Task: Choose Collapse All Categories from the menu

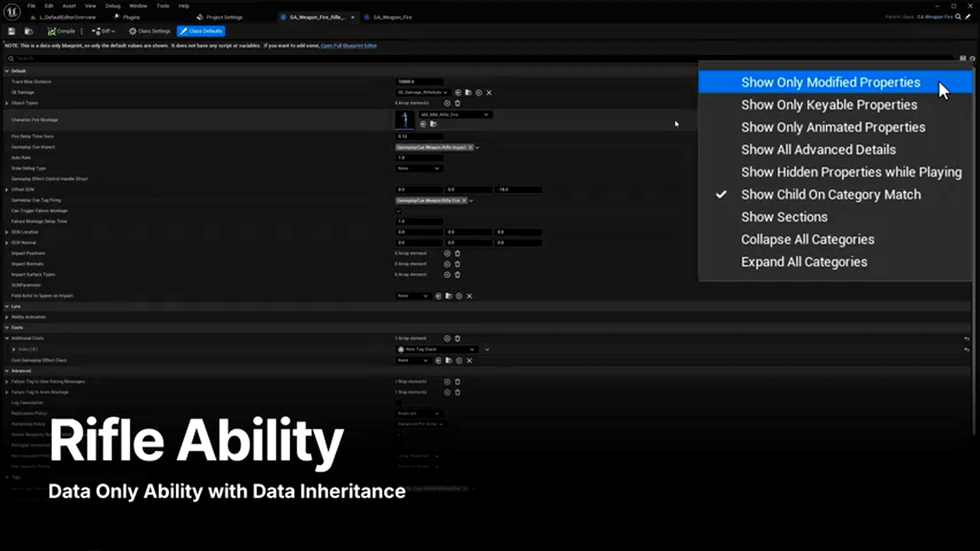Action: pos(807,240)
